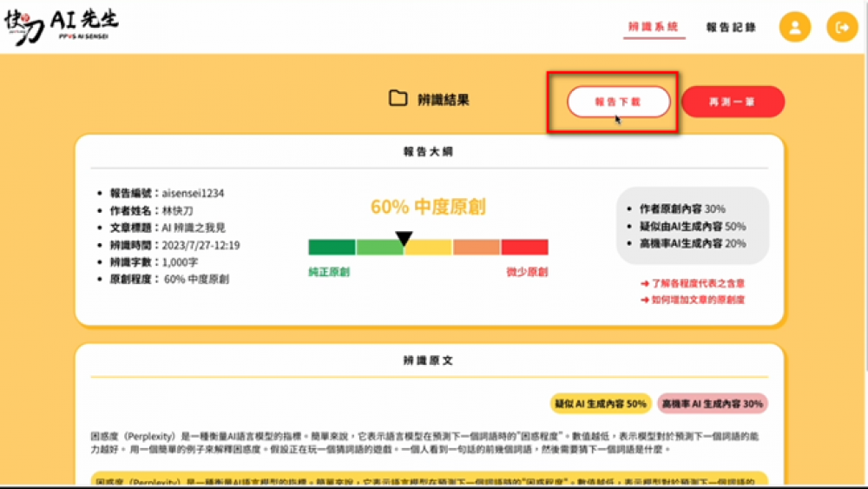868x489 pixels.
Task: Click the pink 高機率 AI 生成內容 30% badge
Action: (713, 404)
